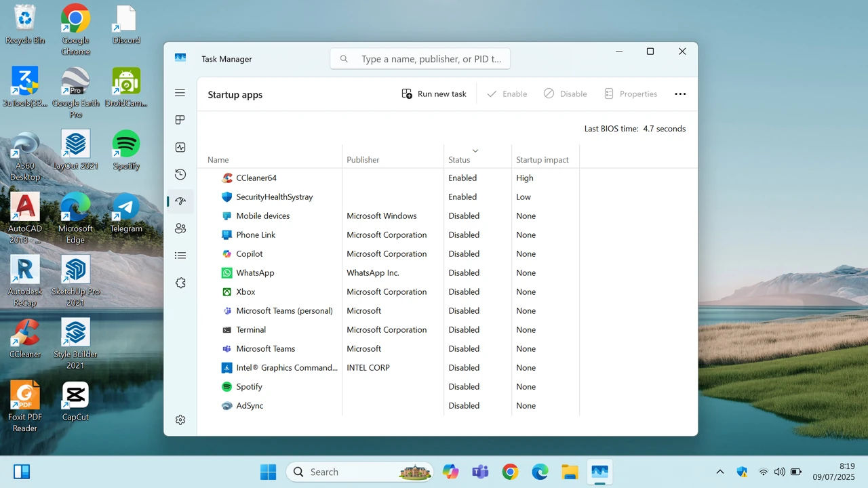The height and width of the screenshot is (488, 868).
Task: Click the Microsoft Teams (personal) row icon
Action: click(227, 311)
